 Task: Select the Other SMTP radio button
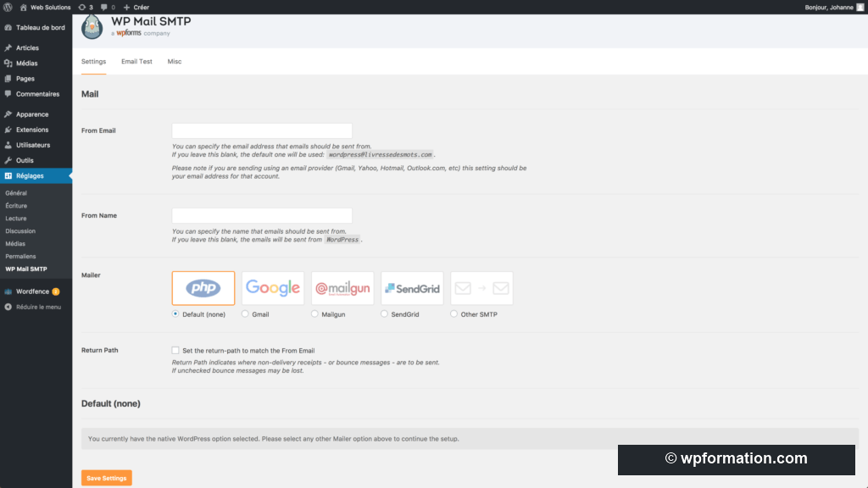pyautogui.click(x=454, y=313)
